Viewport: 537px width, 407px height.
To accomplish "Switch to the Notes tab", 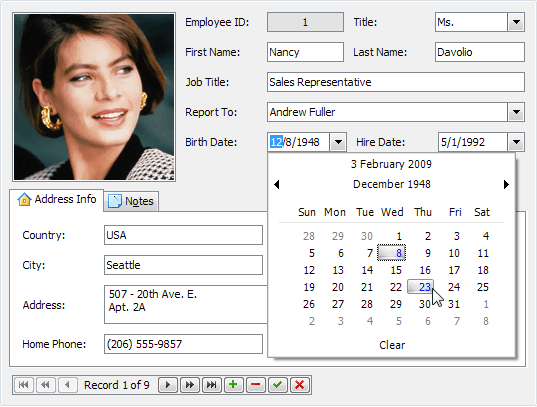I will point(131,201).
